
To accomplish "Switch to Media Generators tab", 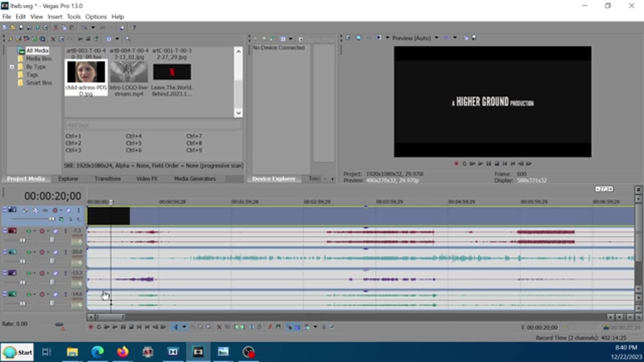I will click(x=195, y=178).
